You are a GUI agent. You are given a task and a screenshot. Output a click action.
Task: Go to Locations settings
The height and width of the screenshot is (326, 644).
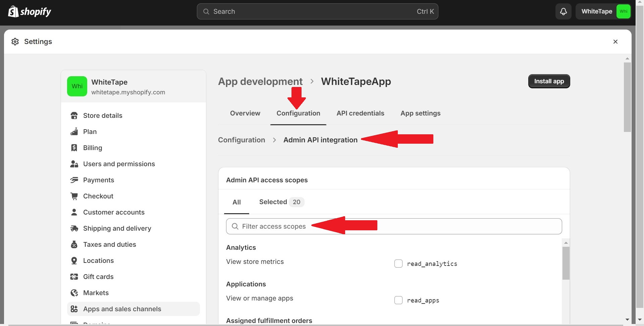[133, 261]
